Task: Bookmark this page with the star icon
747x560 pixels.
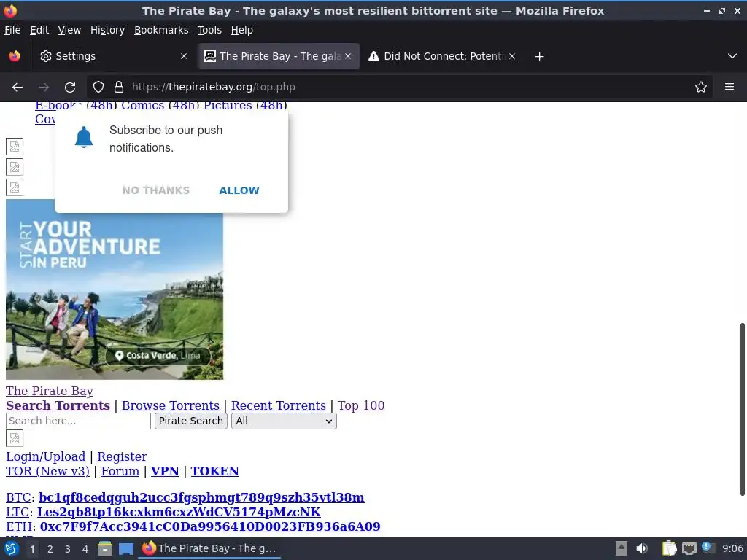Action: tap(701, 87)
